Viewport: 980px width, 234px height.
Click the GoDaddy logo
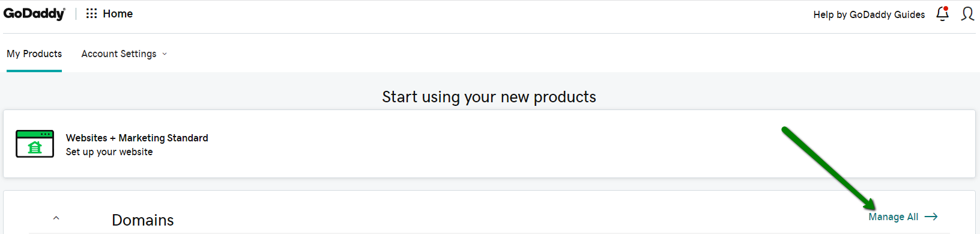pyautogui.click(x=34, y=13)
